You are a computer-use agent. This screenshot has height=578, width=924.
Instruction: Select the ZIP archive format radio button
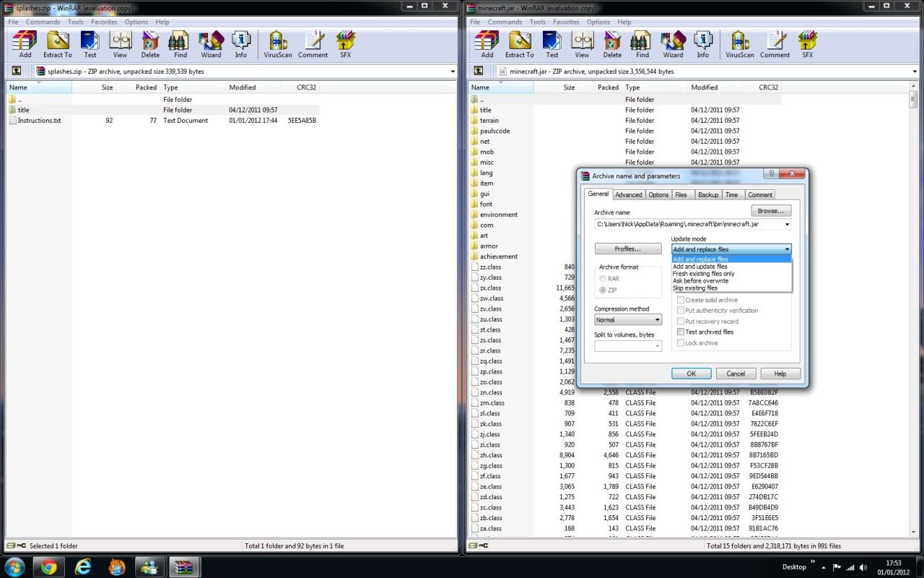[603, 290]
